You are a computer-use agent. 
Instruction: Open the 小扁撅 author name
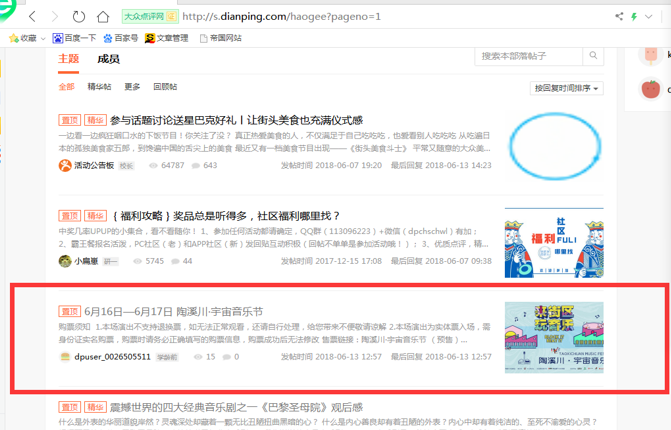86,261
